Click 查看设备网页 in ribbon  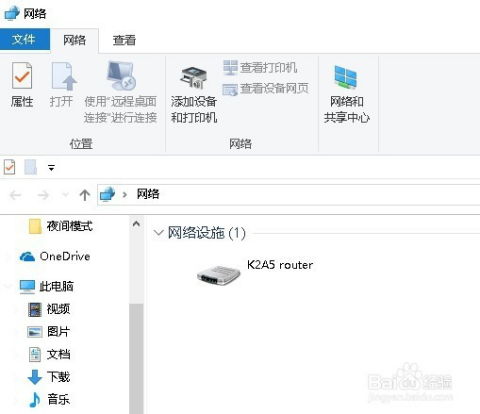pyautogui.click(x=265, y=89)
